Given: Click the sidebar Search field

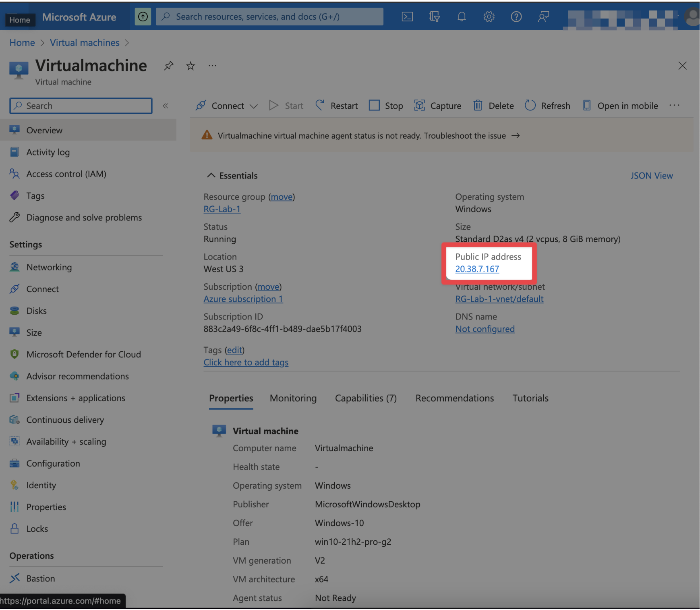Looking at the screenshot, I should 81,106.
